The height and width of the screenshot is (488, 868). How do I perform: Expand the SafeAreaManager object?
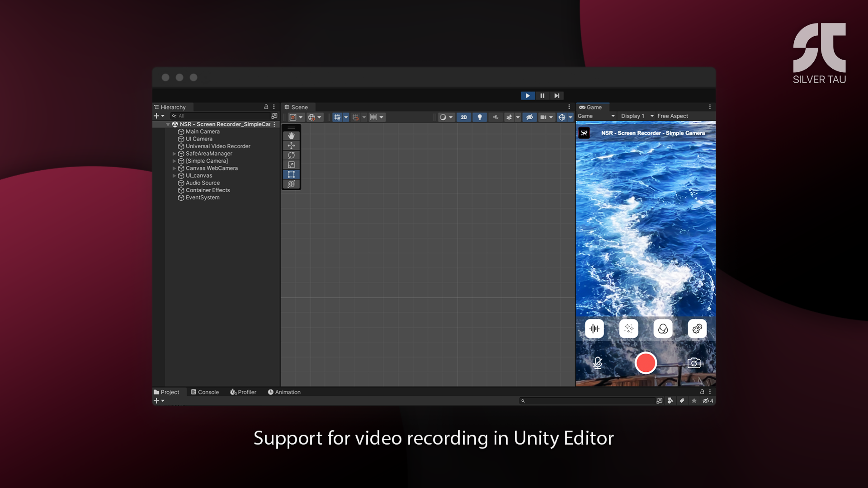pos(174,154)
